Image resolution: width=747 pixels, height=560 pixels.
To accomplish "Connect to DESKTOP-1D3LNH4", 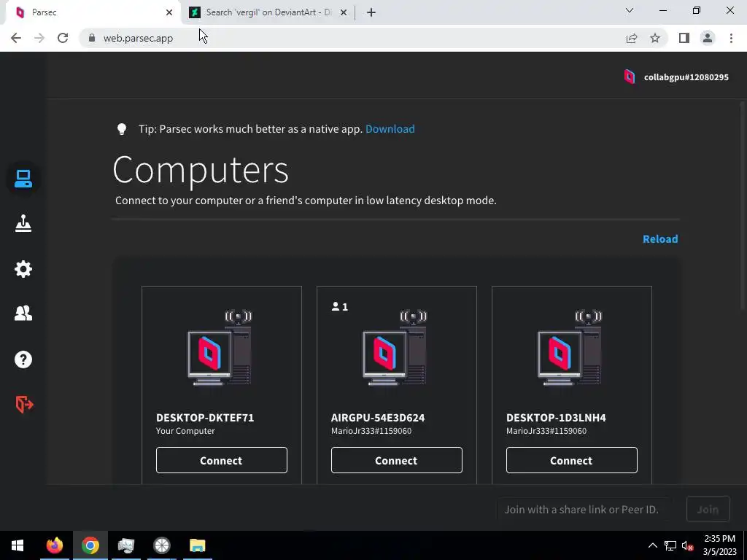I will 572,460.
